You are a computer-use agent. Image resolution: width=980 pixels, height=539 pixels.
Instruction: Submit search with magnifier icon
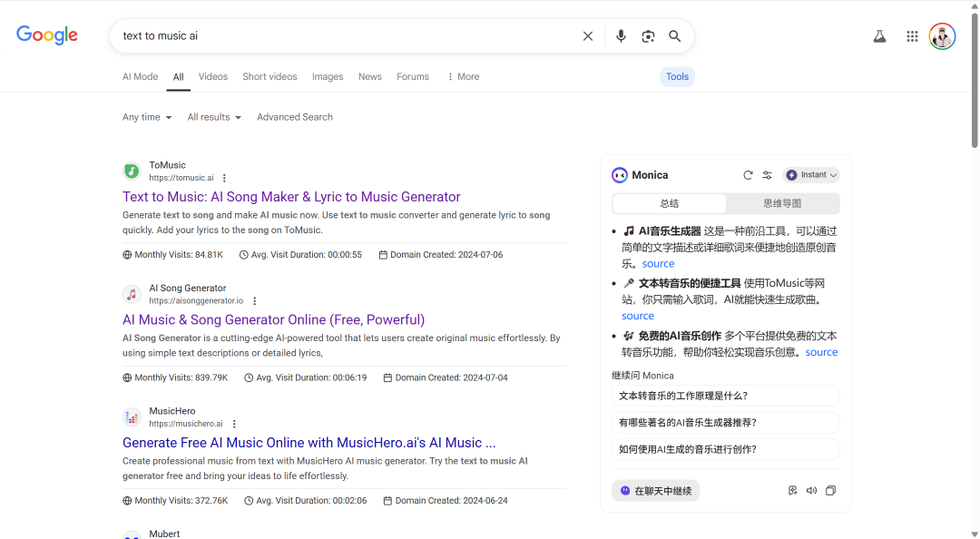click(x=674, y=36)
